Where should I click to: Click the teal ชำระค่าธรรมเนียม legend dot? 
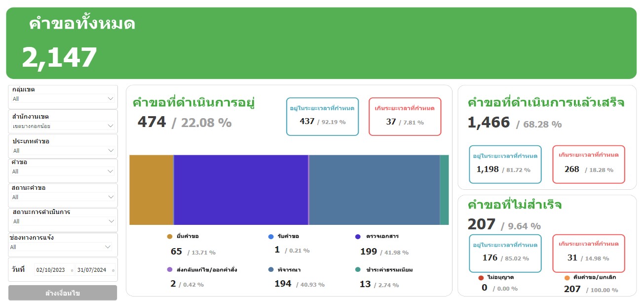point(358,270)
